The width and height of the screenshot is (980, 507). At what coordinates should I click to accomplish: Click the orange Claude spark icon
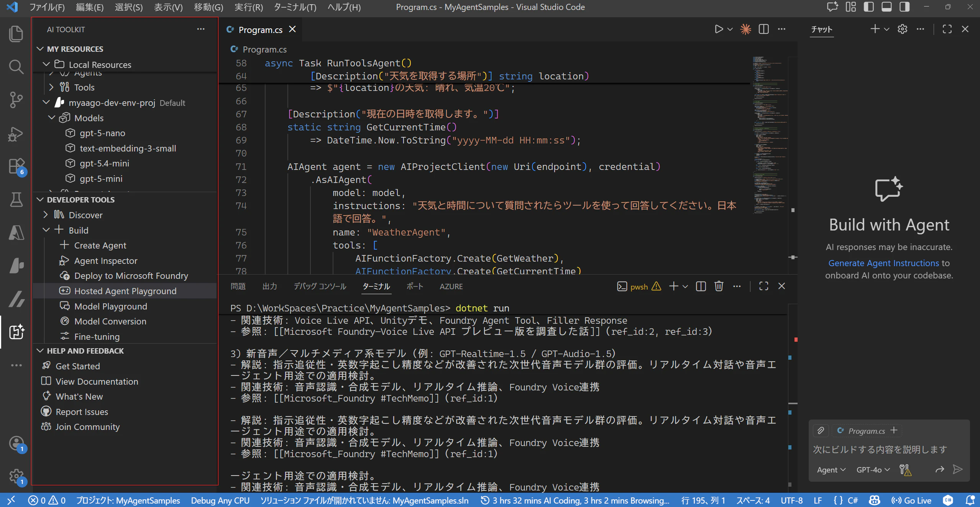coord(745,29)
